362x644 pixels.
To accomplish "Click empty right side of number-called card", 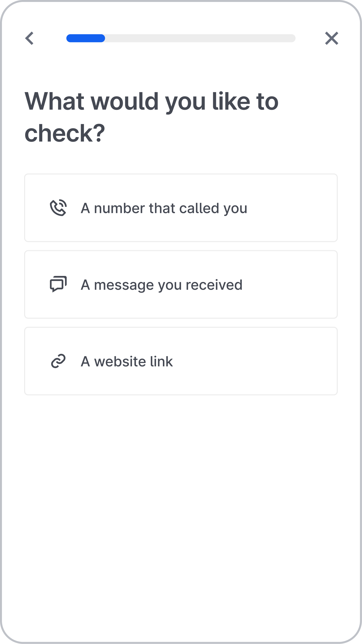I will coord(292,208).
